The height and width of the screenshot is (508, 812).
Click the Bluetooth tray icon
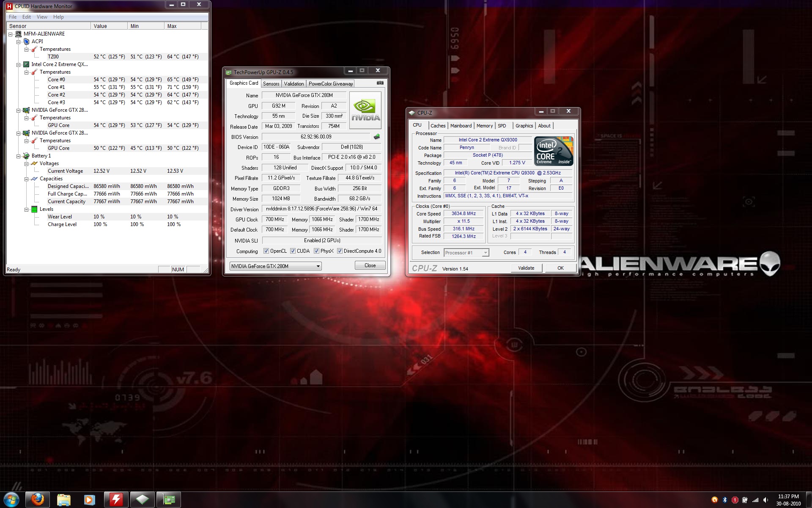point(724,500)
